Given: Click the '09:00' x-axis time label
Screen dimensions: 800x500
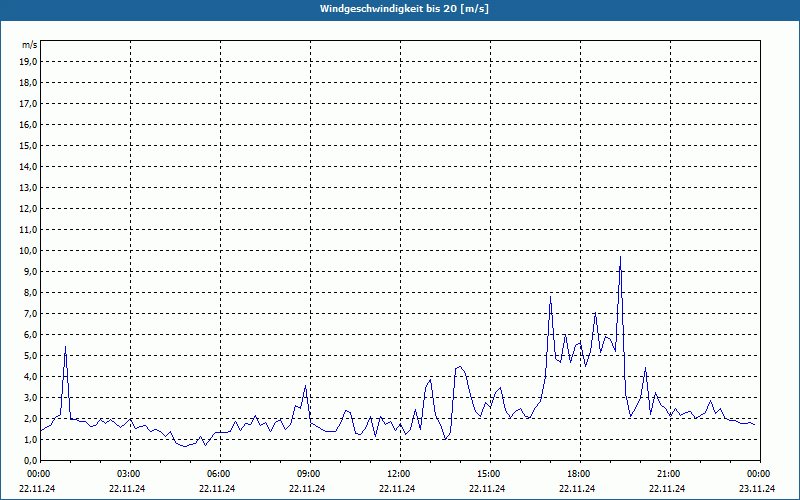Looking at the screenshot, I should (309, 474).
